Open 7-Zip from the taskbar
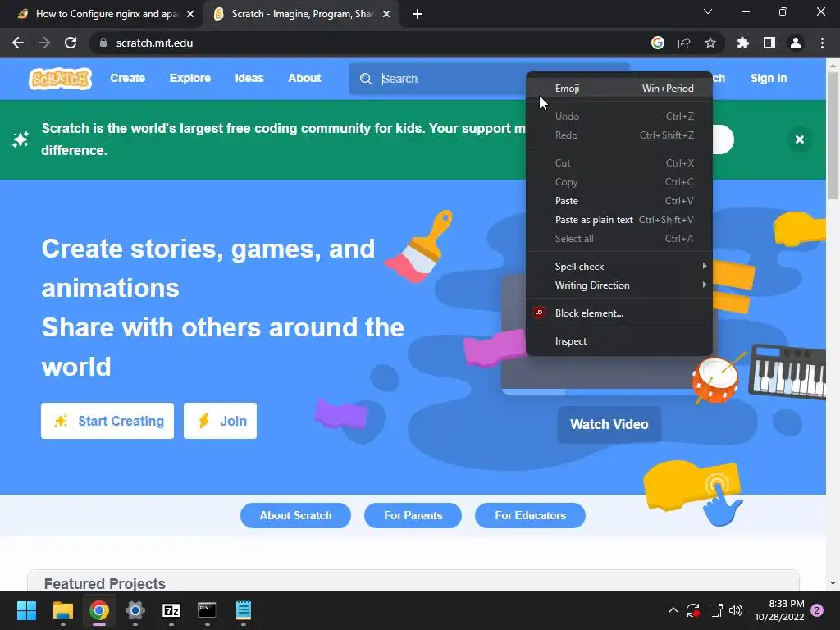 coord(171,610)
